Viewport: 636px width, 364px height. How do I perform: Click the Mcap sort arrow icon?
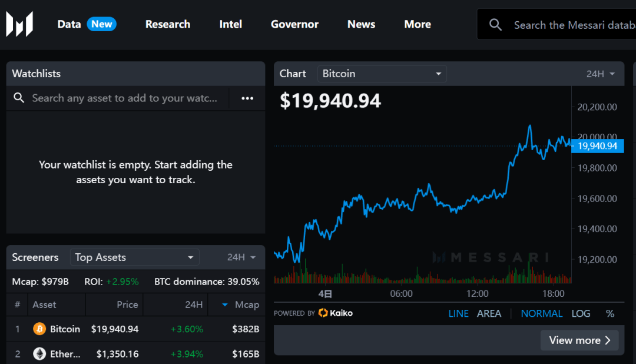click(225, 305)
